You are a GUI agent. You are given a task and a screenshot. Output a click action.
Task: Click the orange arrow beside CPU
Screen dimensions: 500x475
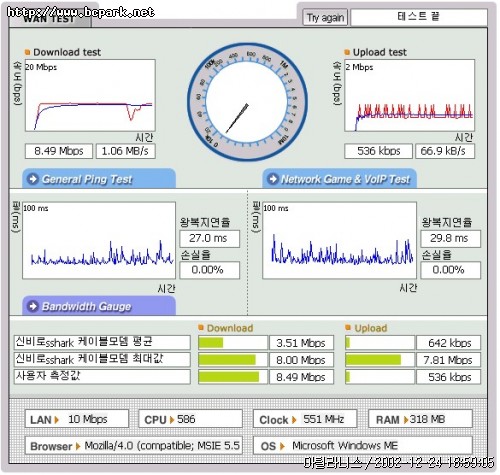[172, 420]
